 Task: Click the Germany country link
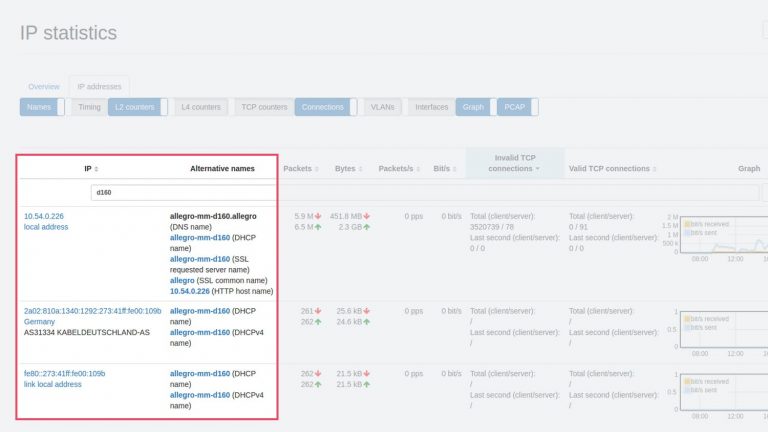point(39,322)
